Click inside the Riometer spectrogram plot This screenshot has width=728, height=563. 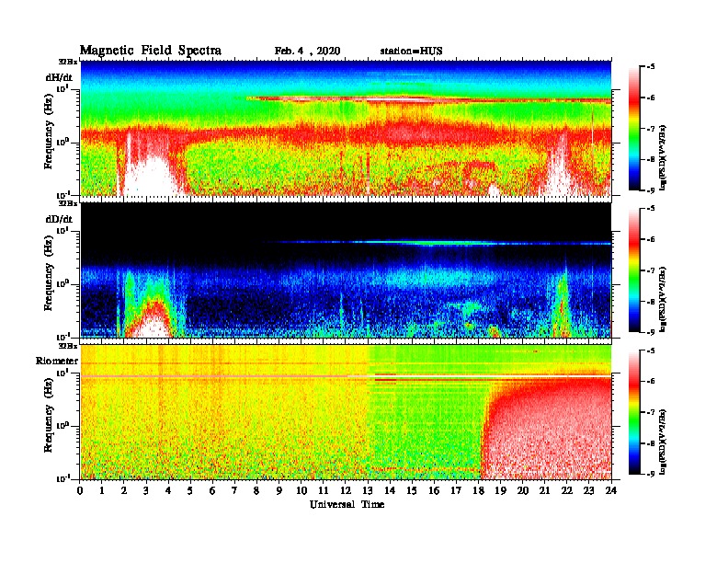(x=346, y=412)
